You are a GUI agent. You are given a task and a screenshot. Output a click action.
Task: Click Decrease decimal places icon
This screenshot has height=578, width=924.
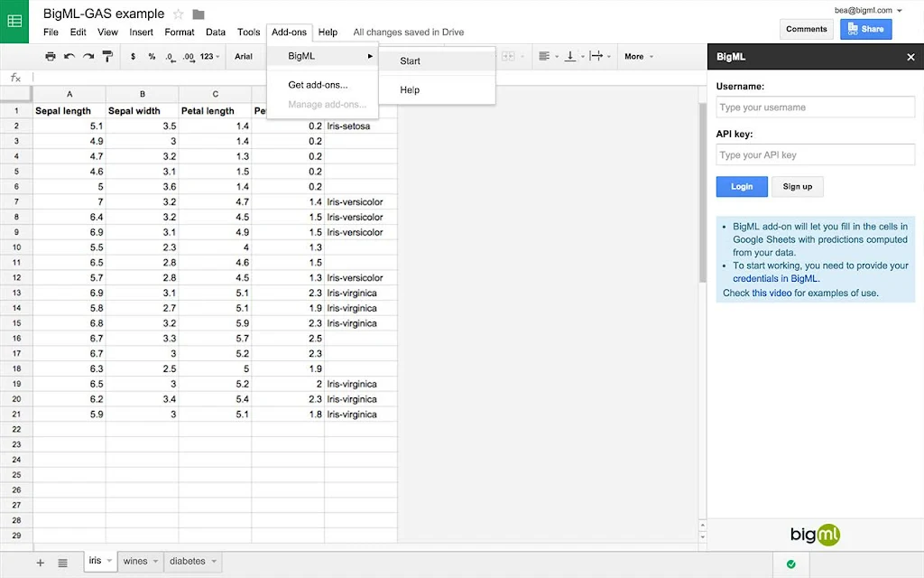click(x=170, y=57)
